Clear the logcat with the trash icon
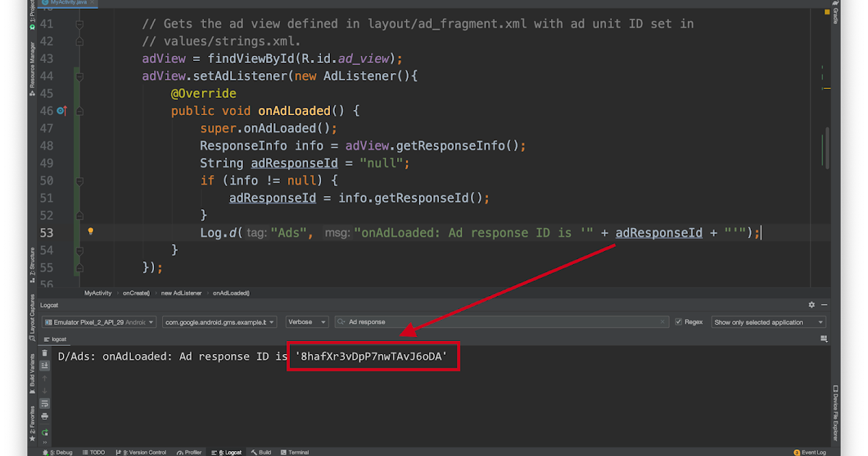868x456 pixels. pyautogui.click(x=45, y=352)
